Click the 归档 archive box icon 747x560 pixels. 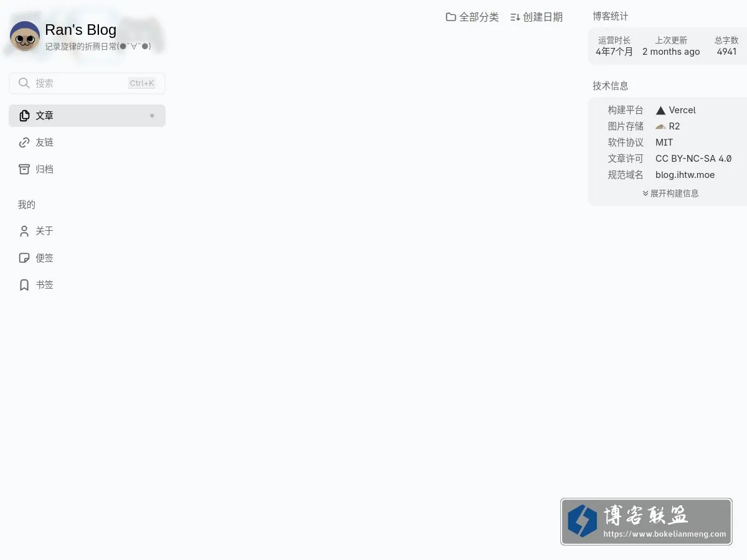[24, 169]
